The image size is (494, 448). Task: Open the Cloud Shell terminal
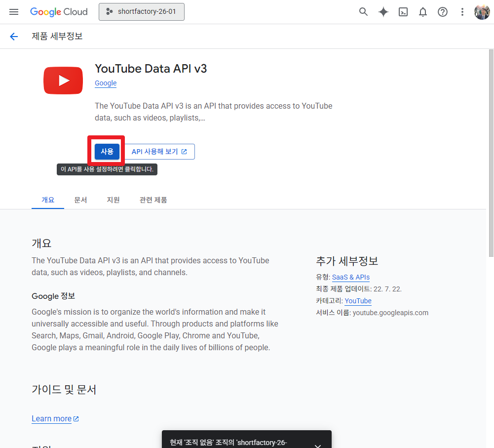point(403,11)
